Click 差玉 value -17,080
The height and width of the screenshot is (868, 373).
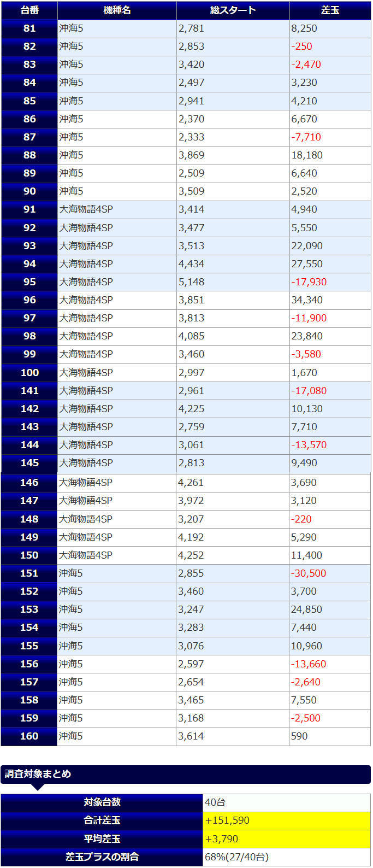(x=309, y=391)
